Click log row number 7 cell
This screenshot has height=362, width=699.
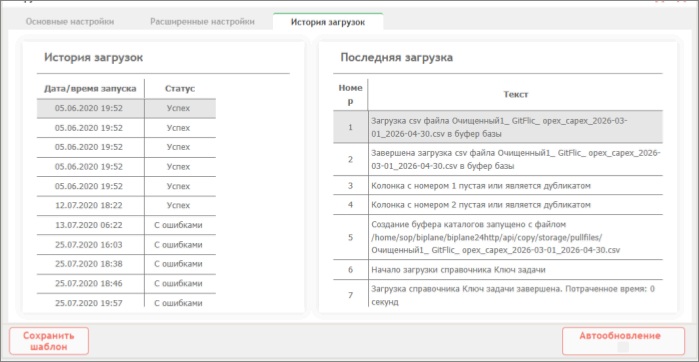350,294
